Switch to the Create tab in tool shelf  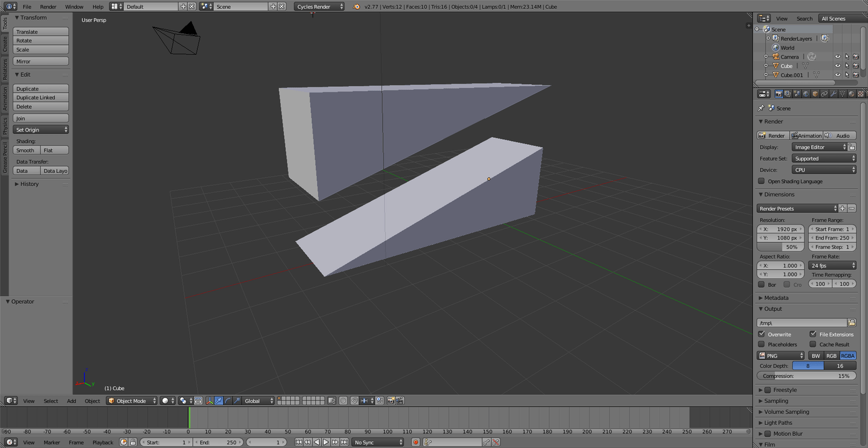point(5,44)
